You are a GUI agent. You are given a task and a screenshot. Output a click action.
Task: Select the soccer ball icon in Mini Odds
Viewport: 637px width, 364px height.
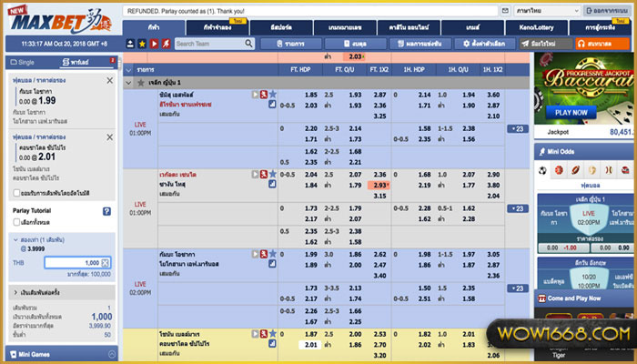pyautogui.click(x=543, y=169)
